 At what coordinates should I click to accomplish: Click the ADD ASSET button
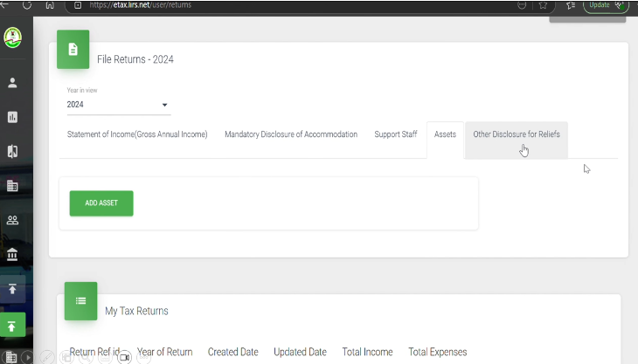[101, 203]
